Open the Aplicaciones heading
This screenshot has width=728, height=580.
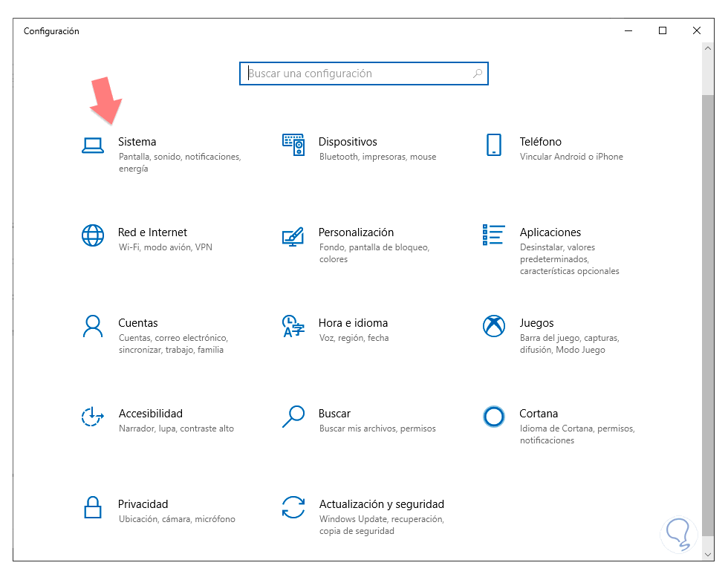pos(550,232)
